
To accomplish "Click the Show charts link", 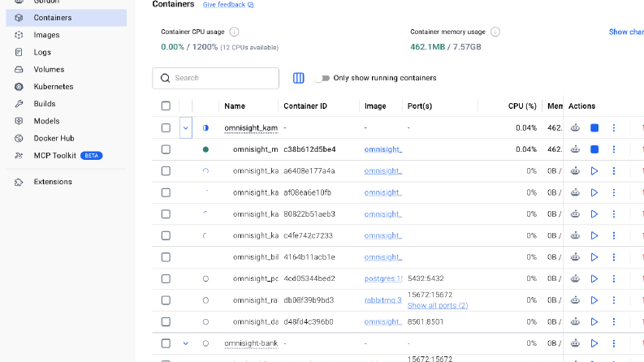I will (x=626, y=32).
